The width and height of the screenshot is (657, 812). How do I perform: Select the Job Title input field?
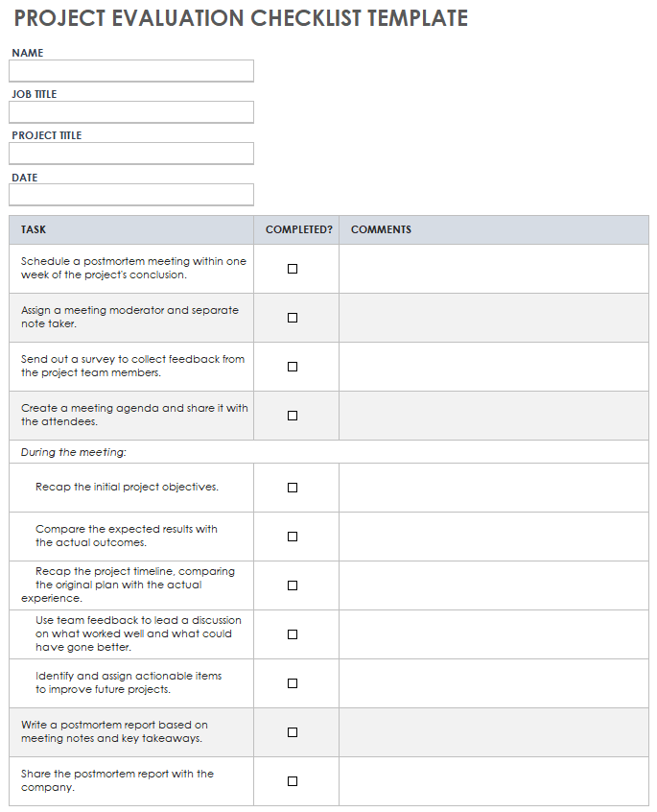coord(131,112)
